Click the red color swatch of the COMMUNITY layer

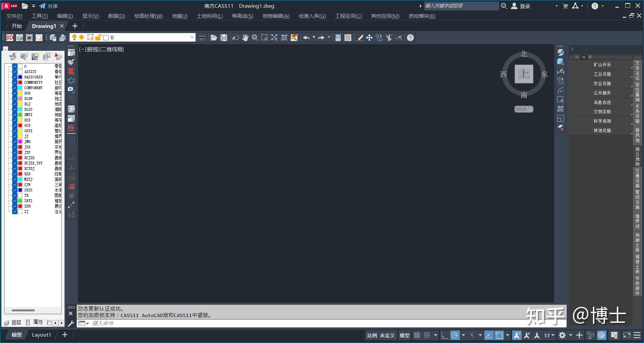[x=20, y=82]
